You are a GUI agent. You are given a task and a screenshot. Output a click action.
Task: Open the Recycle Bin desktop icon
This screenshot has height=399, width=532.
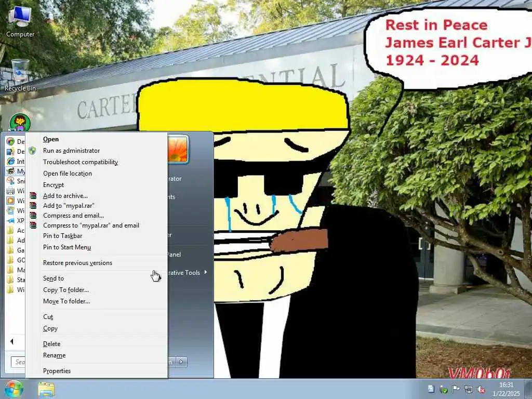(20, 75)
